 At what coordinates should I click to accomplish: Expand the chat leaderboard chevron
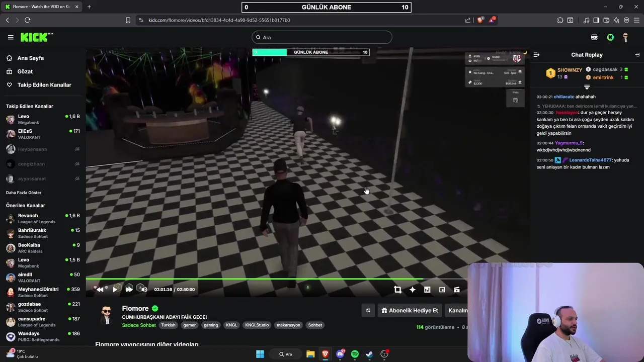point(587,87)
